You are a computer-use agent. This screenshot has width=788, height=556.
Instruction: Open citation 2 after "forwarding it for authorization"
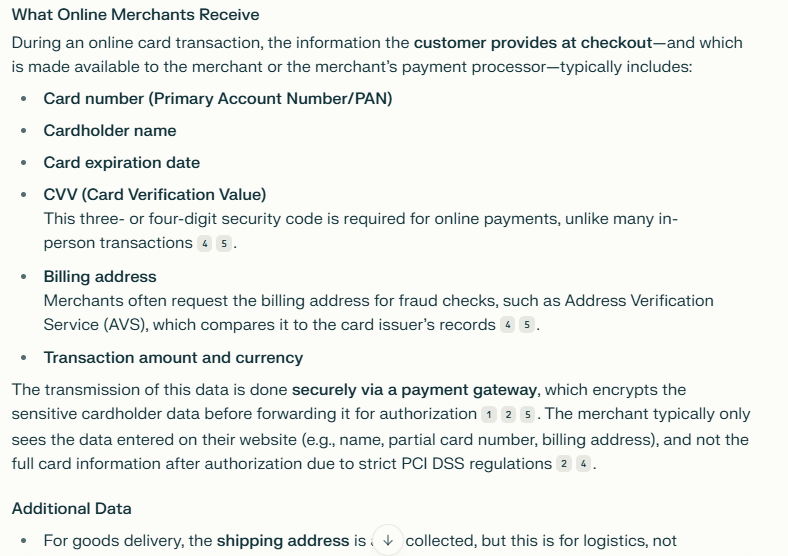(x=508, y=415)
